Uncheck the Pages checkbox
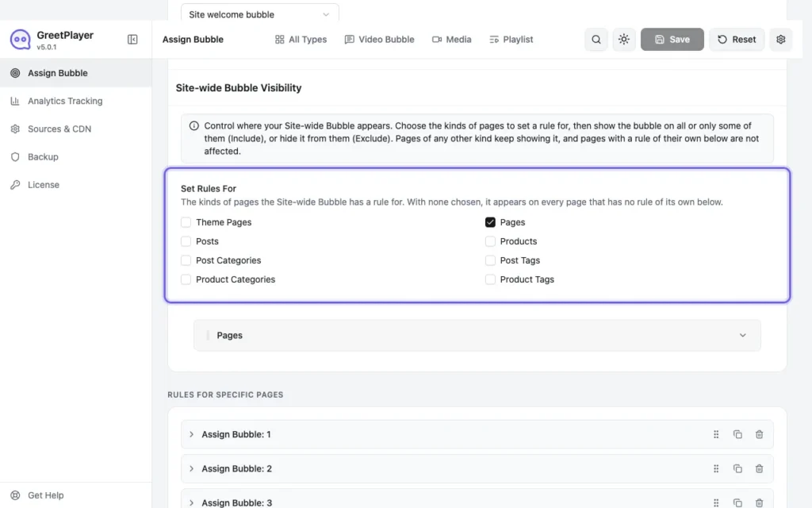This screenshot has width=812, height=508. [490, 222]
